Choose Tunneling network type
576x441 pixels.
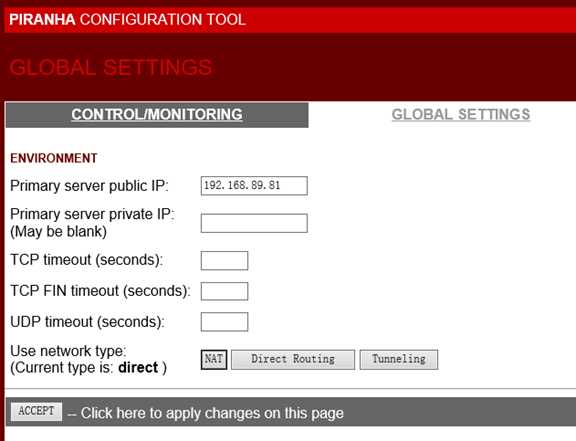coord(399,359)
